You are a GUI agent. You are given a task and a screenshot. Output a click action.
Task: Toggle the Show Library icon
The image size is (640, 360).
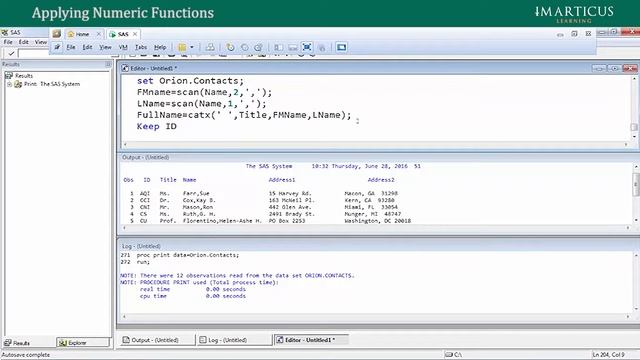pos(279,47)
